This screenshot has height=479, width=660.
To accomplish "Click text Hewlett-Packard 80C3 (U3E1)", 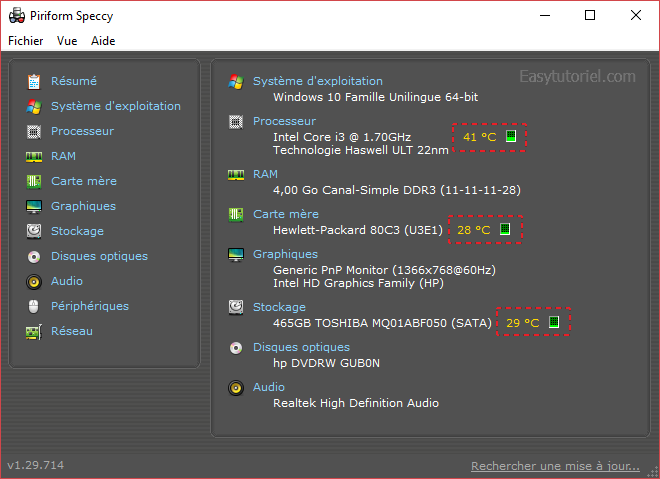I will click(x=358, y=230).
